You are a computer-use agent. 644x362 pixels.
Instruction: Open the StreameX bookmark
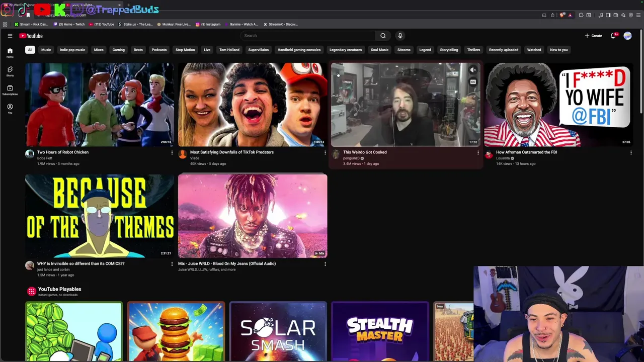pyautogui.click(x=281, y=24)
